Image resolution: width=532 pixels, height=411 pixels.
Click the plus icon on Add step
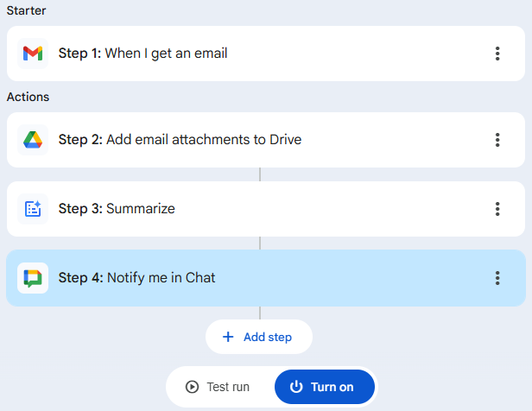(228, 337)
